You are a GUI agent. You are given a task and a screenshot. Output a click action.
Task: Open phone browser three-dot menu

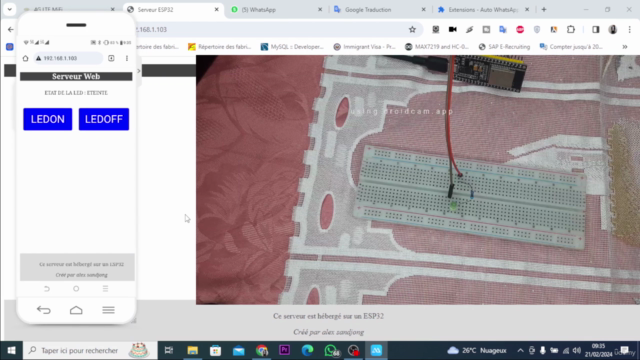point(127,58)
